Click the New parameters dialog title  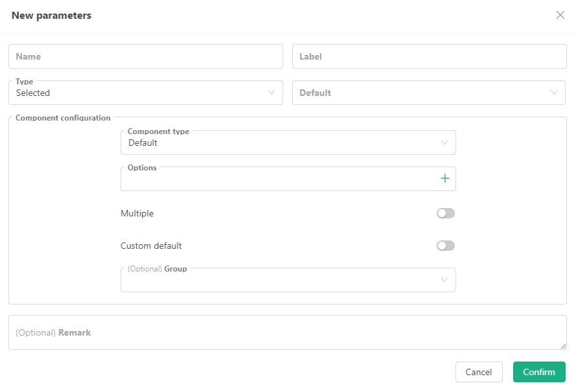click(x=51, y=16)
